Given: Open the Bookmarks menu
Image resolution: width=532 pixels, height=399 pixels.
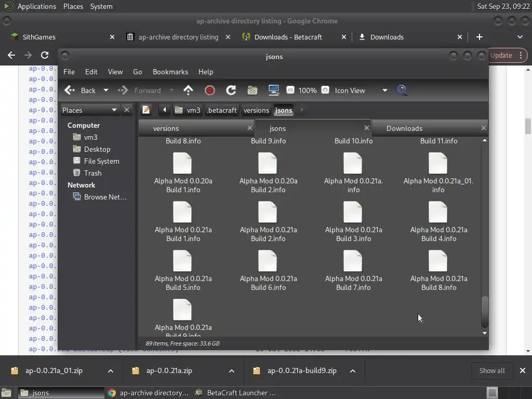Looking at the screenshot, I should 170,72.
